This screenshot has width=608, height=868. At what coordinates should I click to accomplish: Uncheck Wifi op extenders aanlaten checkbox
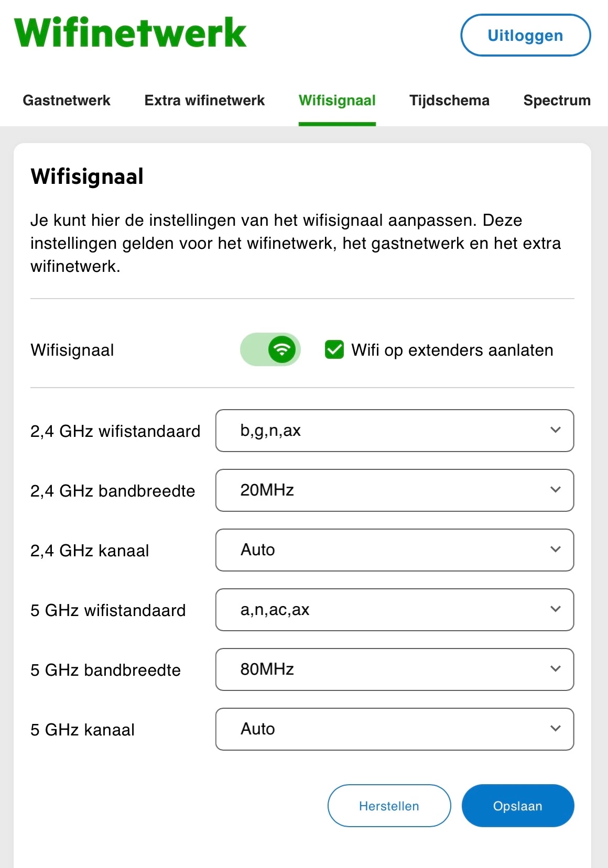(x=334, y=349)
